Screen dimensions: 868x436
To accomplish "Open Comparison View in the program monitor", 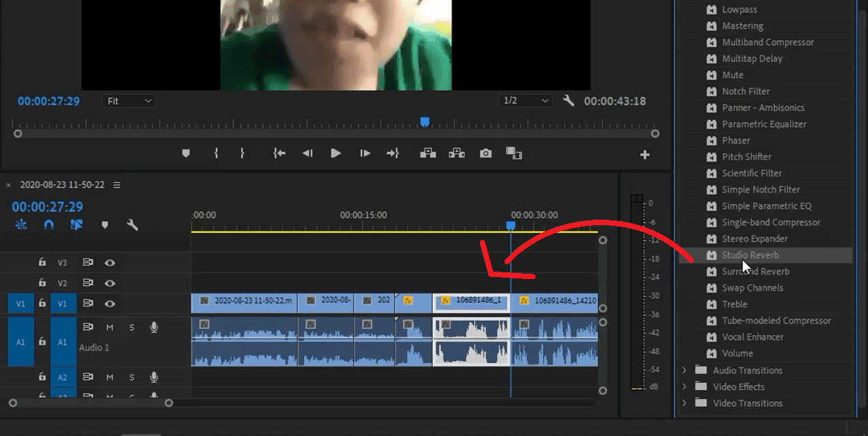I will point(513,153).
